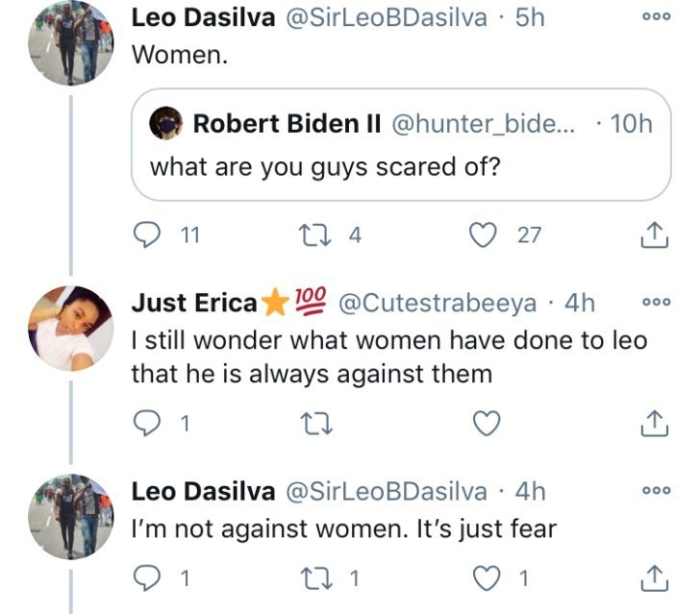Viewport: 700px width, 614px height.
Task: Reply to the "It's just fear" tweet
Action: (145, 578)
